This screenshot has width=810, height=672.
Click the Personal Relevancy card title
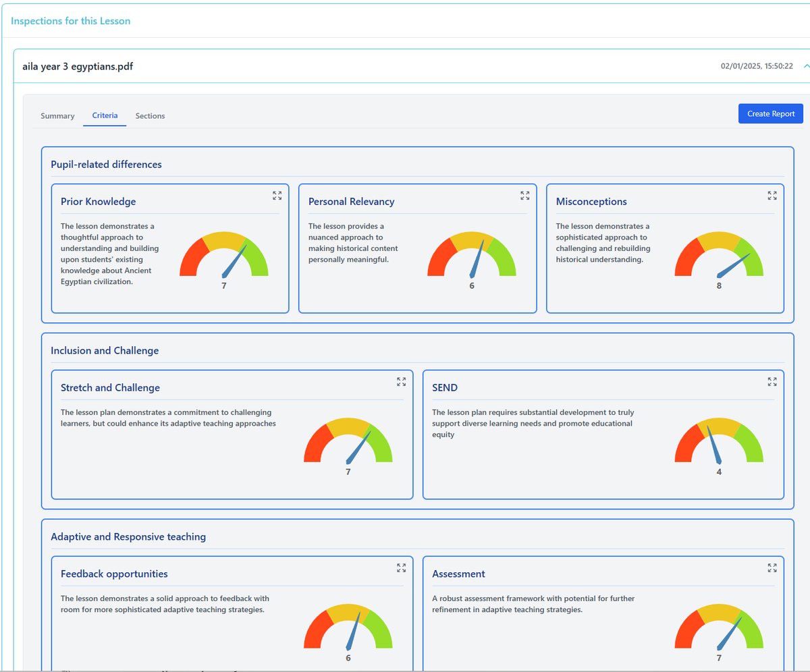click(x=351, y=201)
